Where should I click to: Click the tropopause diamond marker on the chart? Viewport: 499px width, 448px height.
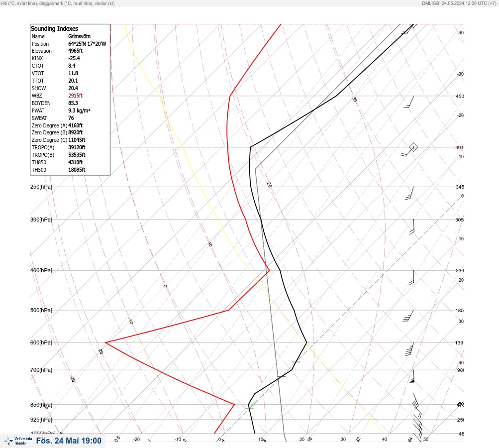click(x=413, y=147)
